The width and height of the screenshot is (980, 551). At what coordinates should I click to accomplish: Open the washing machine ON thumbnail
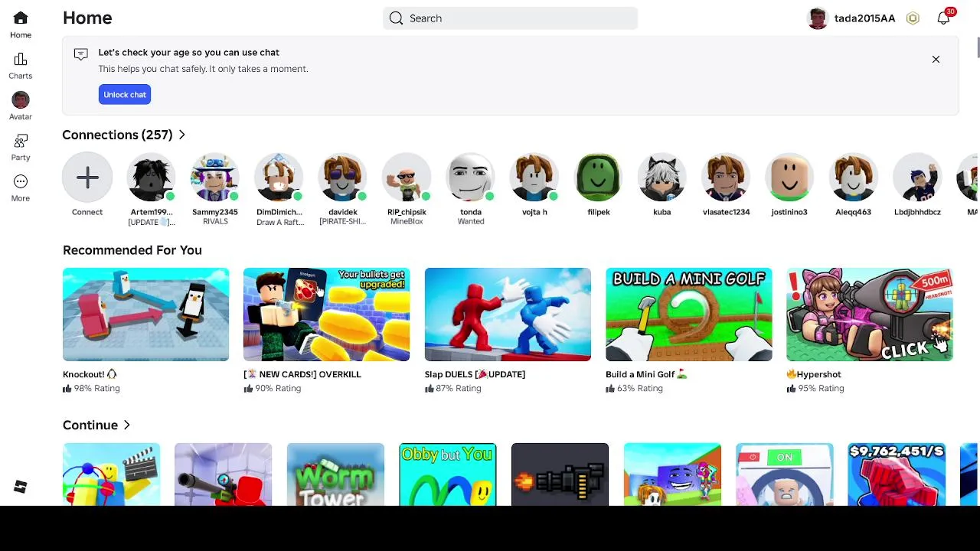(x=784, y=474)
